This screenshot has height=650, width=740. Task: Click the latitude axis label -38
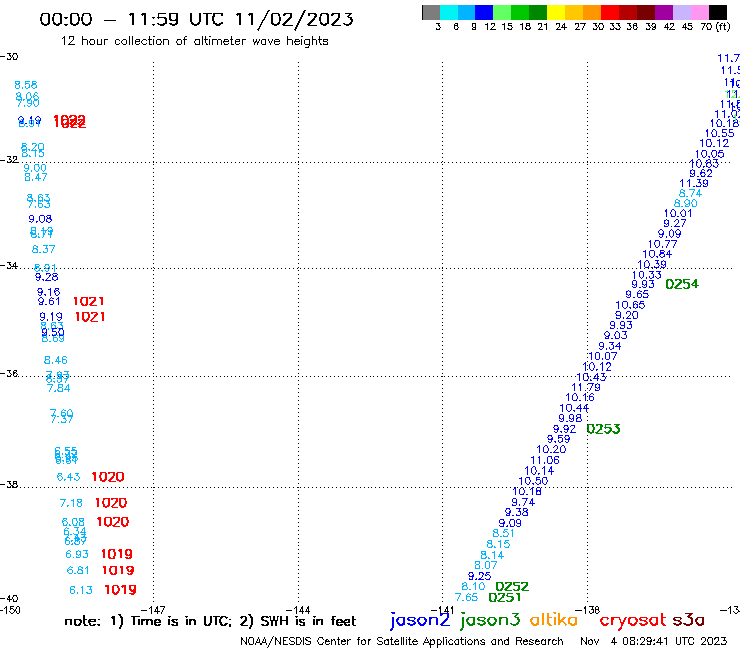(9, 485)
